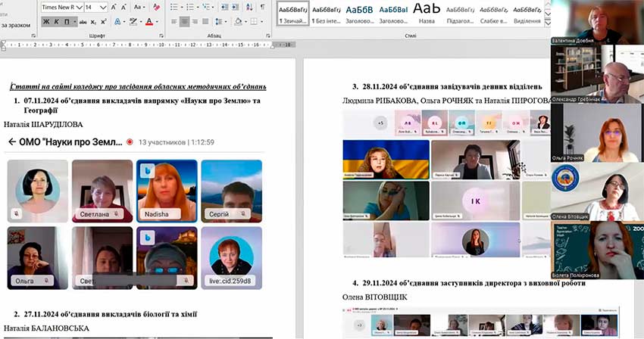Select the 'Назва' style
Viewport: 644px width, 339px height.
click(427, 13)
